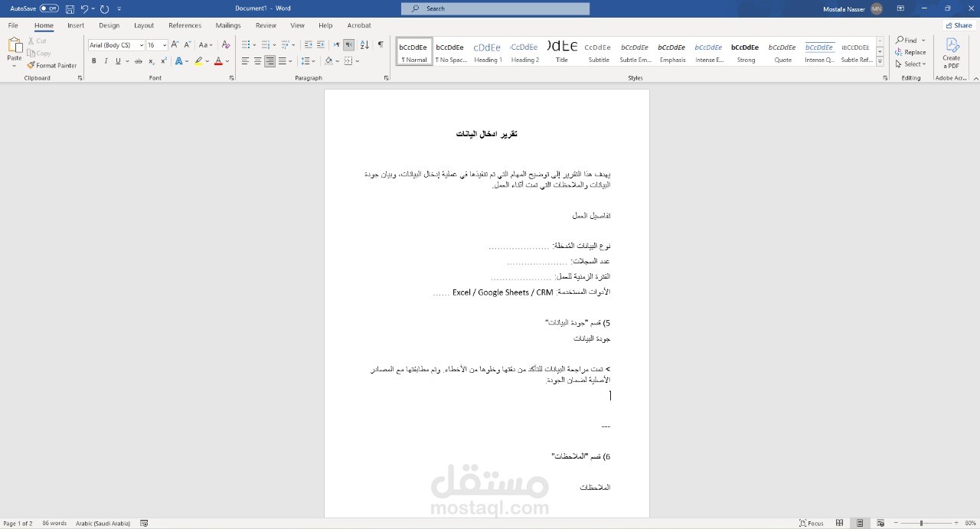This screenshot has width=980, height=529.
Task: Set right-to-left text direction
Action: pos(349,45)
